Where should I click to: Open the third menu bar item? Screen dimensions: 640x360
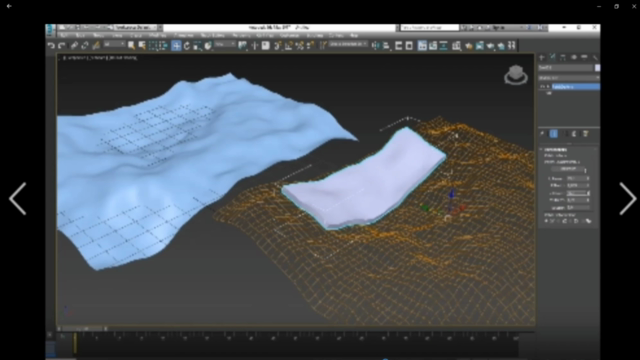pos(98,35)
